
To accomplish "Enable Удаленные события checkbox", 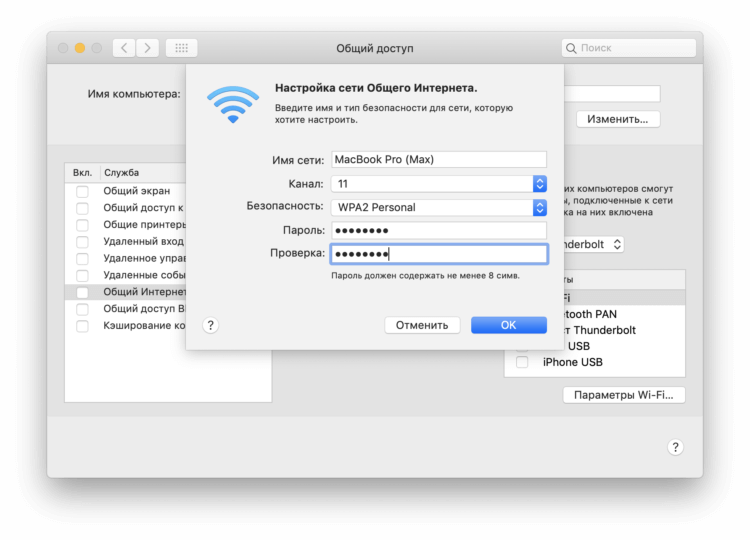I will [x=82, y=276].
